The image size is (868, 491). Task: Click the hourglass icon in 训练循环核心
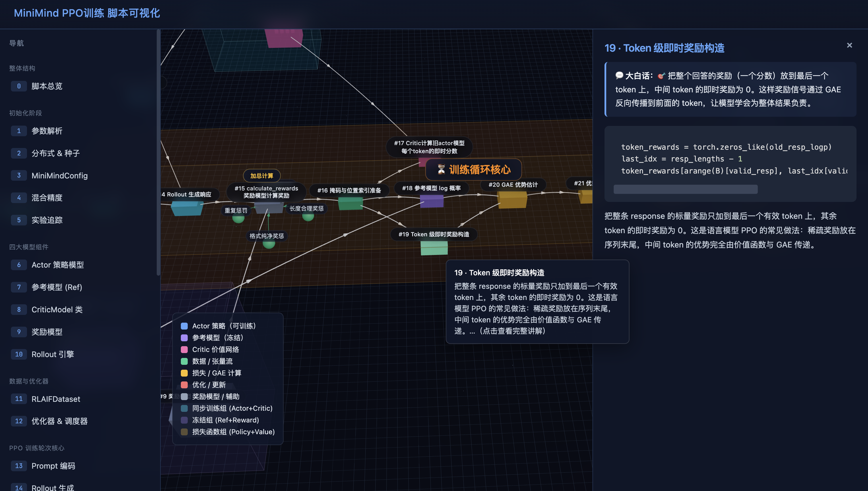pyautogui.click(x=441, y=169)
